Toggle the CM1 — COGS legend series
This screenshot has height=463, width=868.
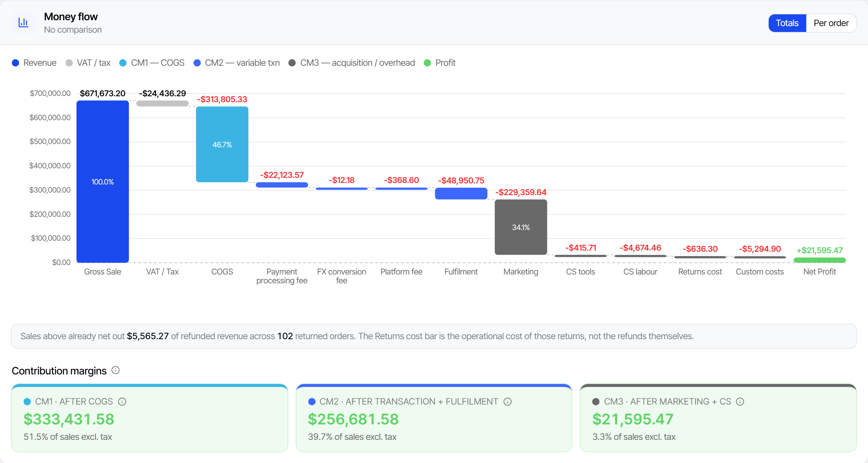pos(152,63)
